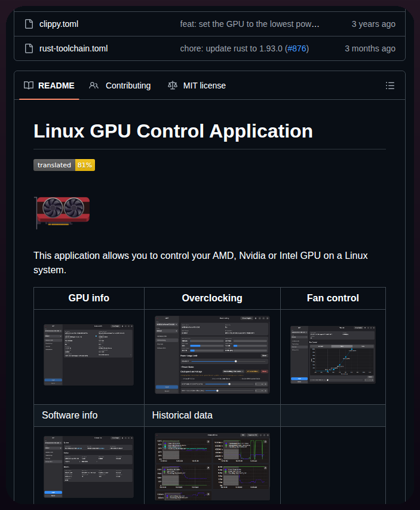The image size is (420, 510).
Task: Open the commit about lowest GPU power
Action: click(x=249, y=24)
